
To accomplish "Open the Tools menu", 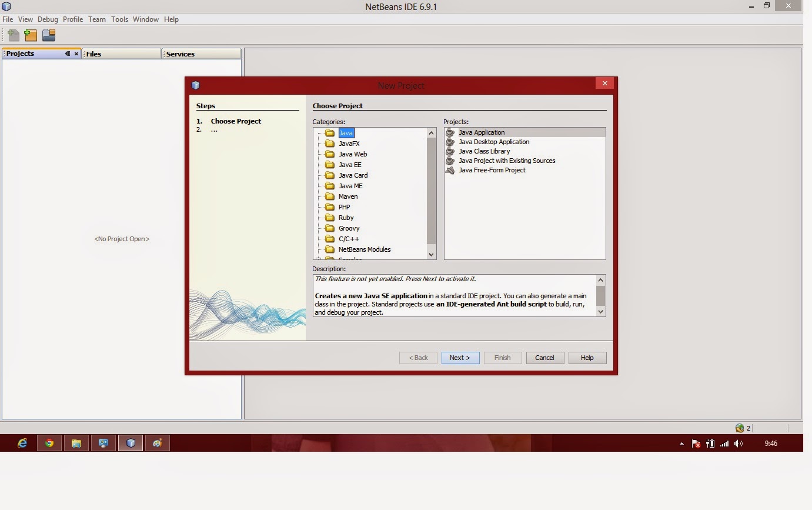I will [119, 19].
